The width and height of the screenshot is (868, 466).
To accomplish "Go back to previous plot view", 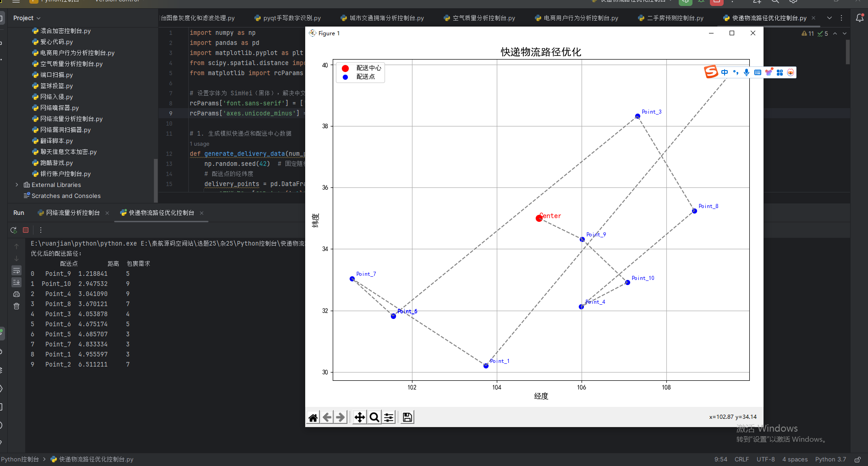I will point(327,417).
